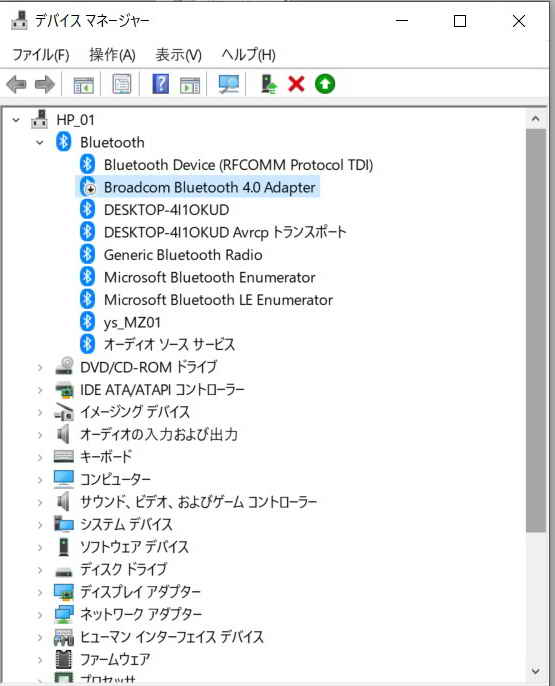Select DESKTOP-4I1OKUD Avrcp トランスポート

[x=225, y=232]
